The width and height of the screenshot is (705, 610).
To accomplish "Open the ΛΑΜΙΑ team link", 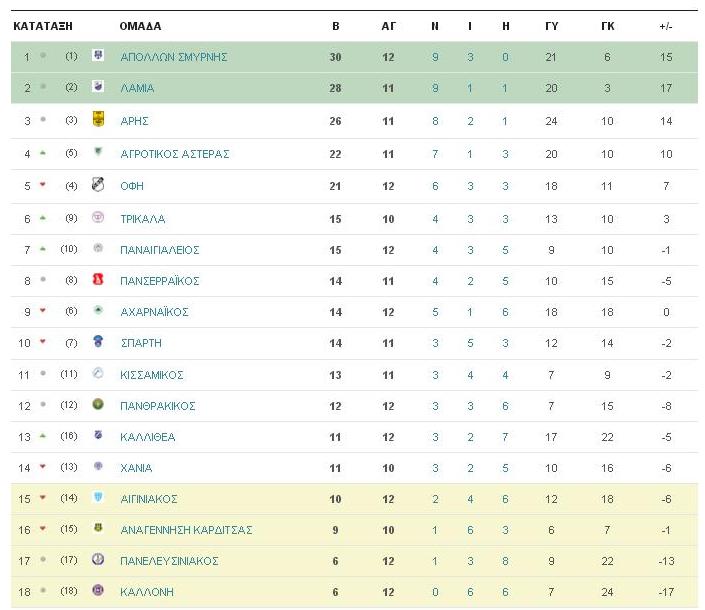I will pyautogui.click(x=137, y=88).
